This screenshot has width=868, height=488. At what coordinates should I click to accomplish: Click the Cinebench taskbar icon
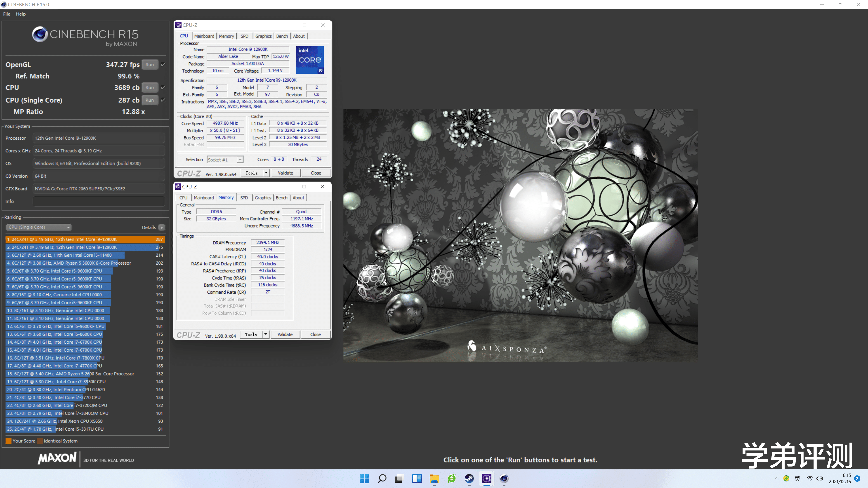pyautogui.click(x=504, y=479)
